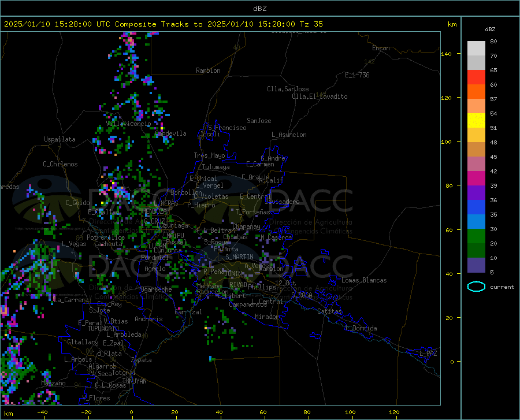Click the green 20 dBZ swatch

[476, 236]
